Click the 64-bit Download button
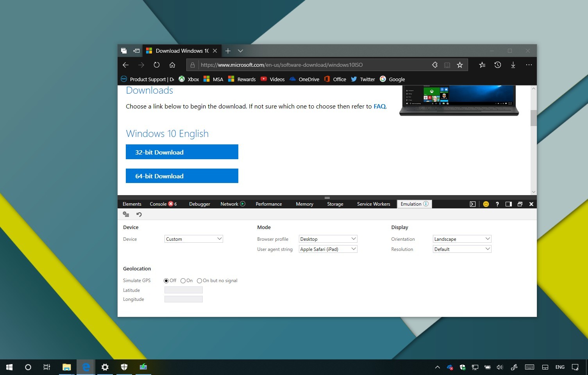588x375 pixels. point(182,176)
